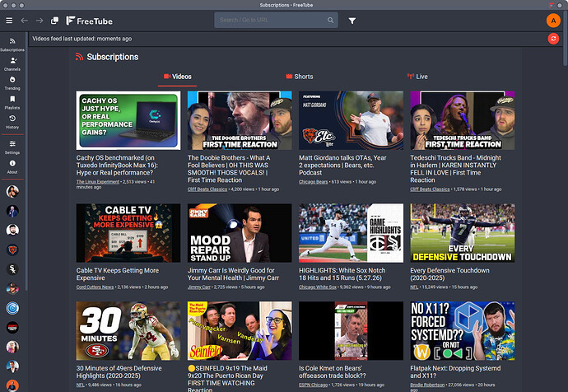Visit Brodie Robertson channel link
This screenshot has width=568, height=392.
tap(427, 385)
